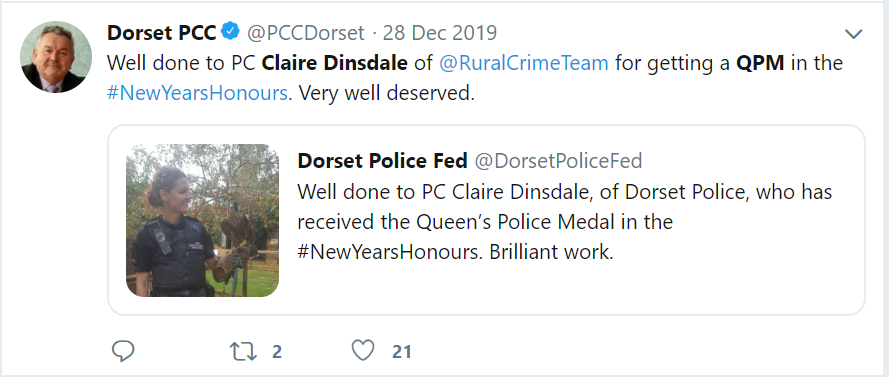Open the quoted tweet's officer photo

pyautogui.click(x=202, y=220)
